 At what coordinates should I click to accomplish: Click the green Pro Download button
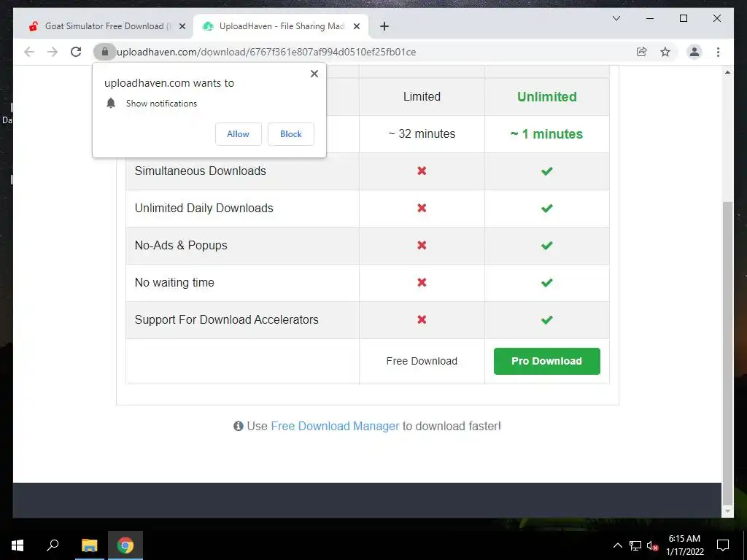[547, 361]
